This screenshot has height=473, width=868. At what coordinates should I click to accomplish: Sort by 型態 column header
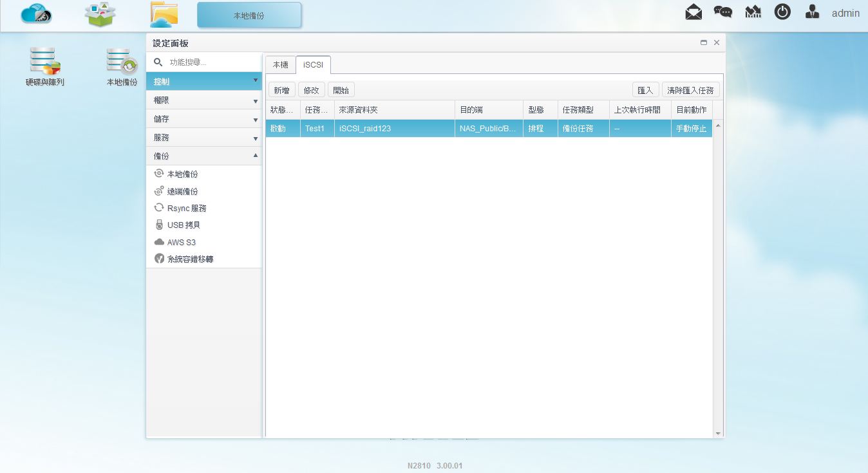(541, 110)
